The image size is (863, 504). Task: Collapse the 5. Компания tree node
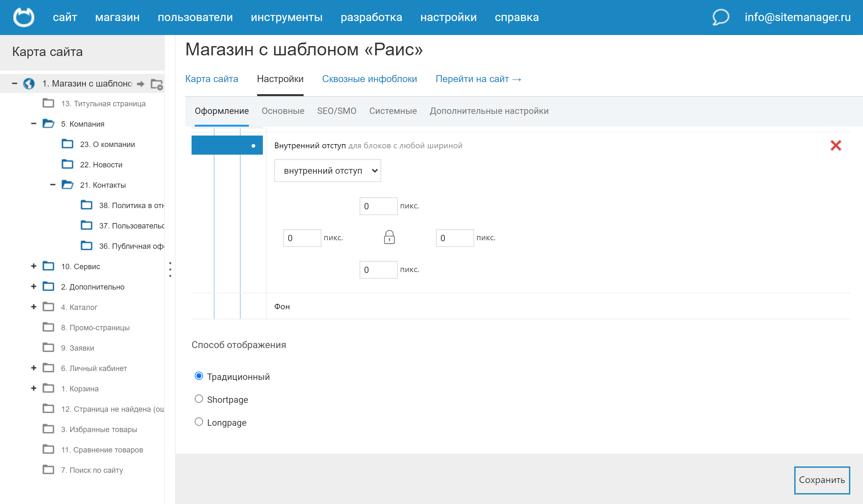point(33,123)
